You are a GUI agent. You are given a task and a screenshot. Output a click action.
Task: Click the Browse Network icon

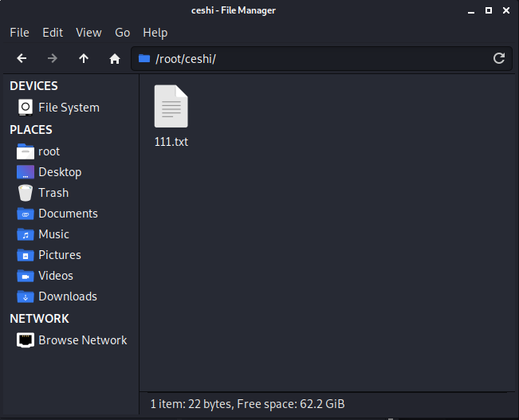26,340
